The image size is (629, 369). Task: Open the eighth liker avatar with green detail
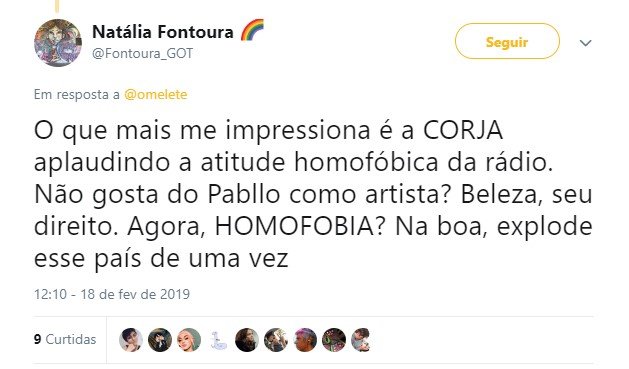point(334,340)
